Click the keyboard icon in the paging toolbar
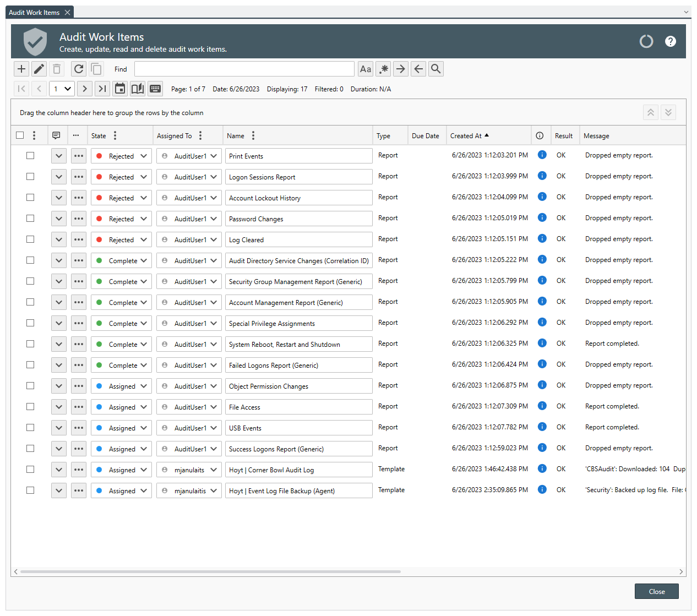The height and width of the screenshot is (616, 697). (x=155, y=89)
